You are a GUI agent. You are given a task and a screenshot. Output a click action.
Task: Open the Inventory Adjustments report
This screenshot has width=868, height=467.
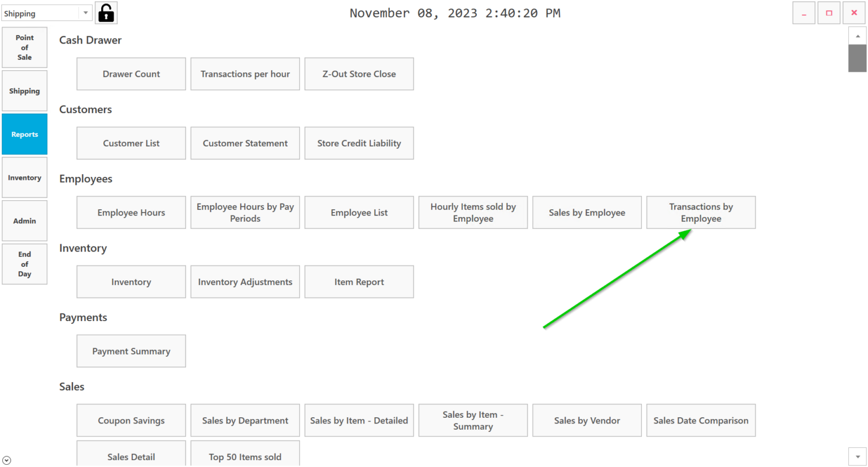pyautogui.click(x=245, y=282)
